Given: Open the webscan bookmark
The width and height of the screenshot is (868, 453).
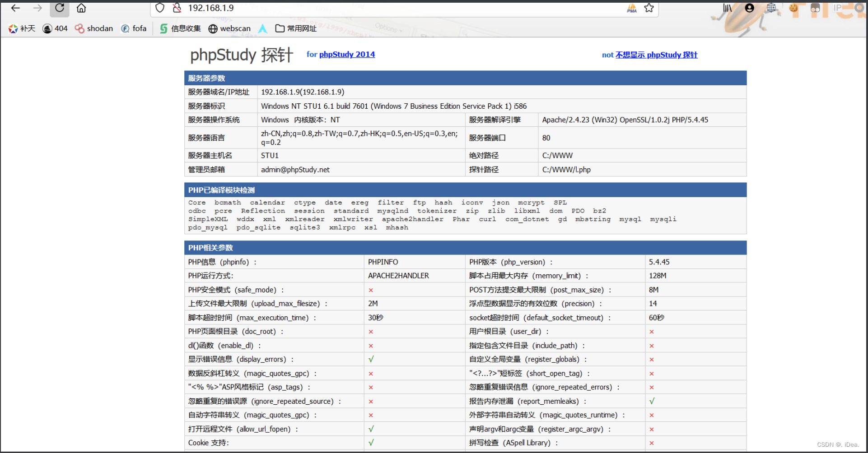Looking at the screenshot, I should 229,28.
